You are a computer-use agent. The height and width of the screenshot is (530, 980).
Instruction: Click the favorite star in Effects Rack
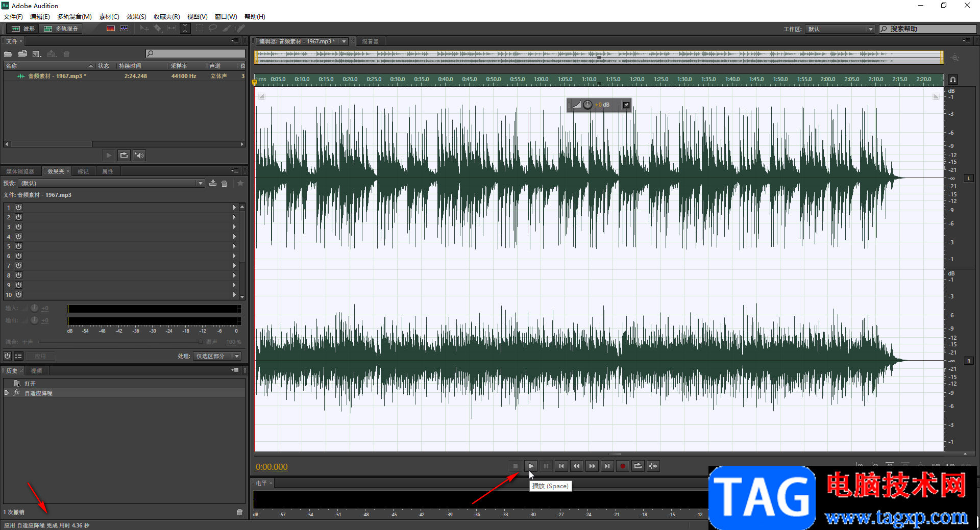point(240,183)
